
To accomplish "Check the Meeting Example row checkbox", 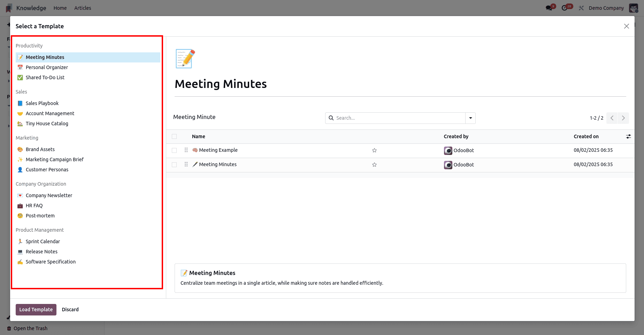I will click(x=174, y=150).
